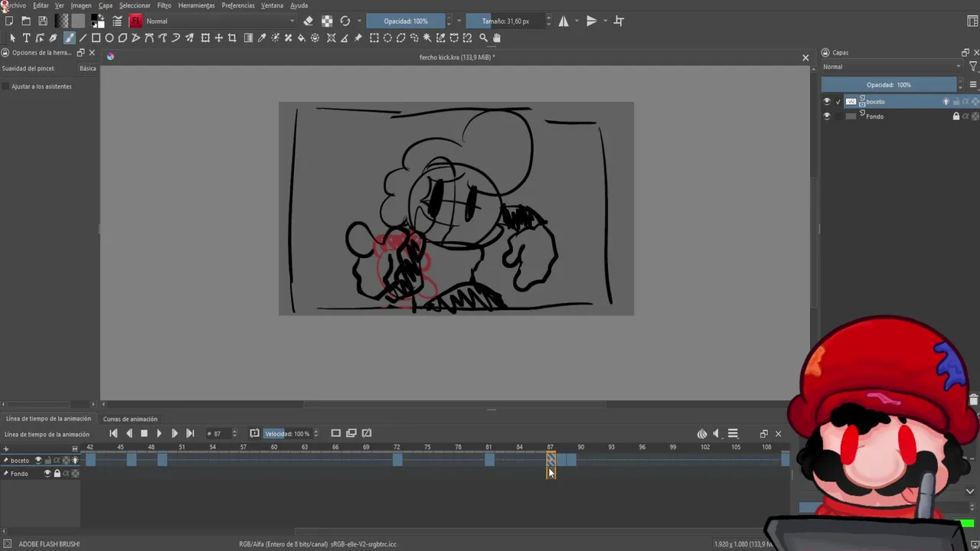Toggle boceto visibility eye in timeline
This screenshot has width=980, height=551.
[x=38, y=460]
